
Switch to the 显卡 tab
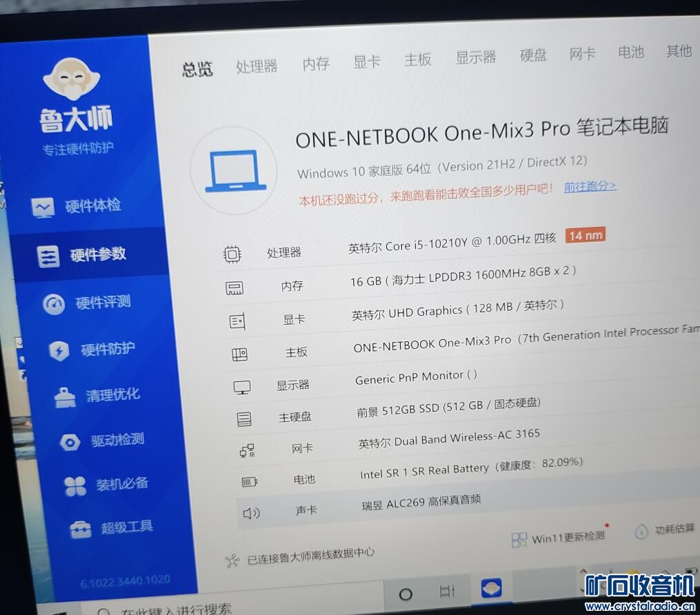point(366,61)
